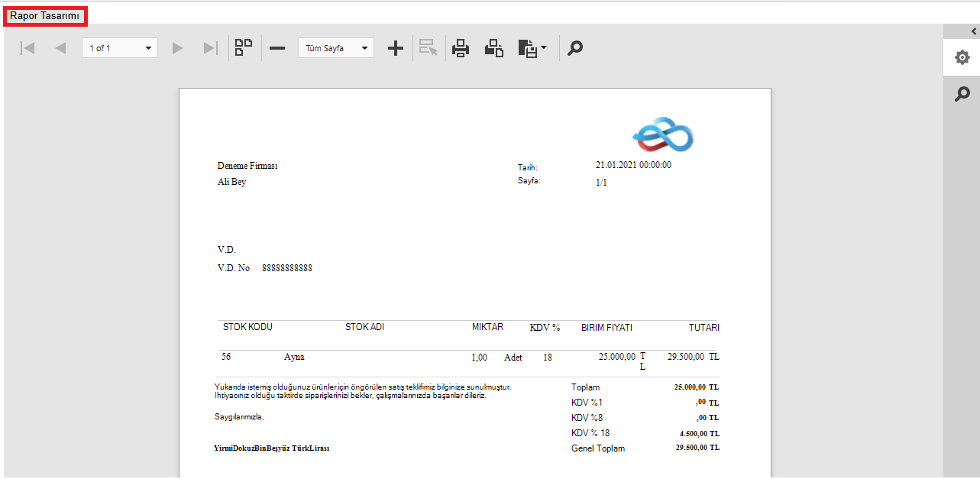Screen dimensions: 980x479
Task: Go to the first page of report
Action: (27, 48)
